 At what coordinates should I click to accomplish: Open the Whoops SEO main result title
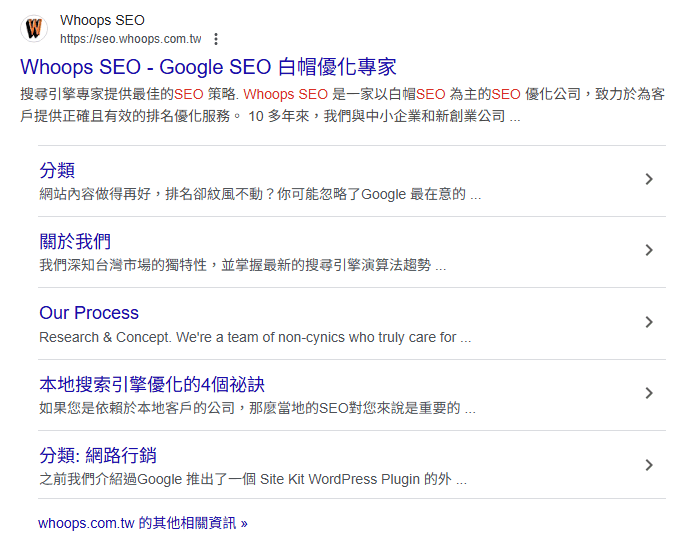coord(208,67)
